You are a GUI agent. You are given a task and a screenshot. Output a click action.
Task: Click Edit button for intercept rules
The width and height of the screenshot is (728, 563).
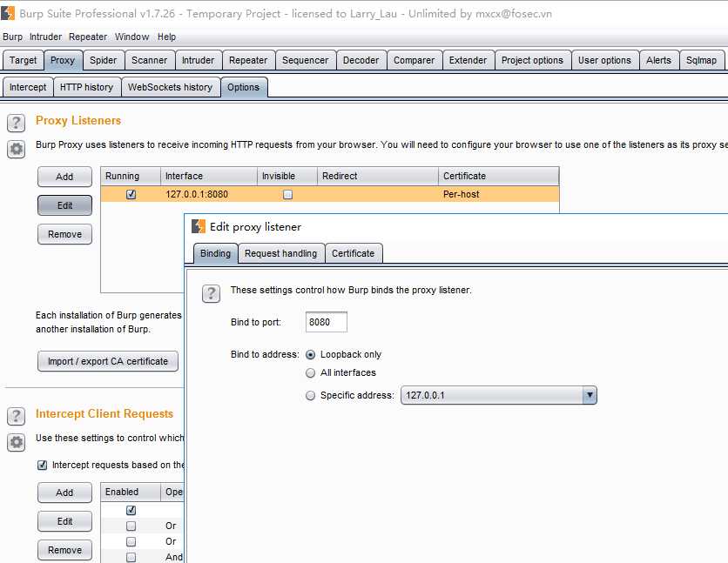[x=64, y=521]
